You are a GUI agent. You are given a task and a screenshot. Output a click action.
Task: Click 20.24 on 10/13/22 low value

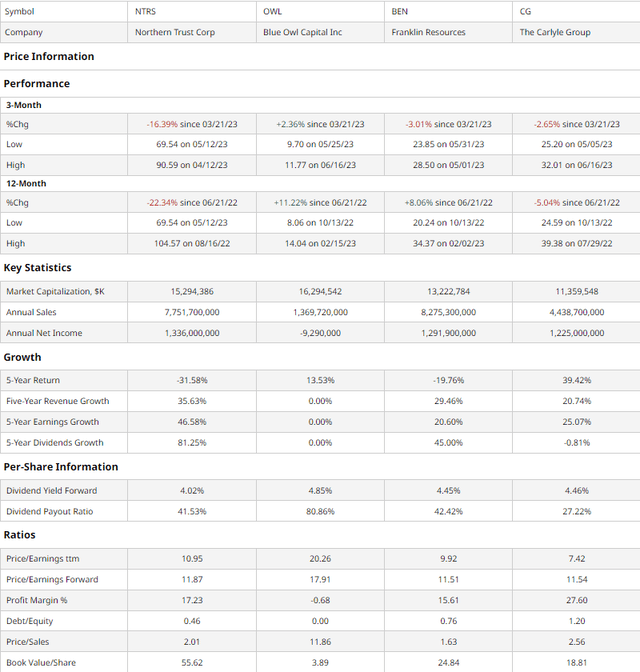pos(448,223)
